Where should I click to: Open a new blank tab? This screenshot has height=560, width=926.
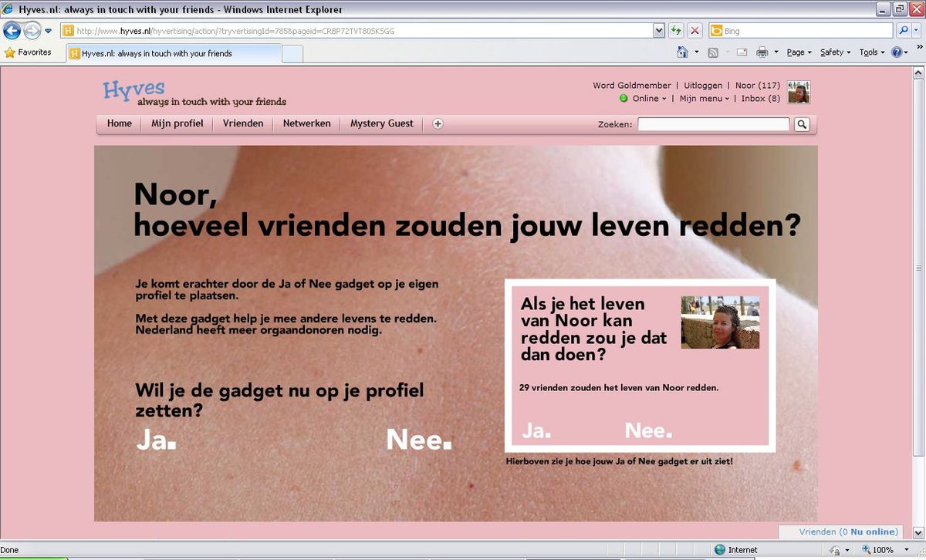(x=292, y=54)
